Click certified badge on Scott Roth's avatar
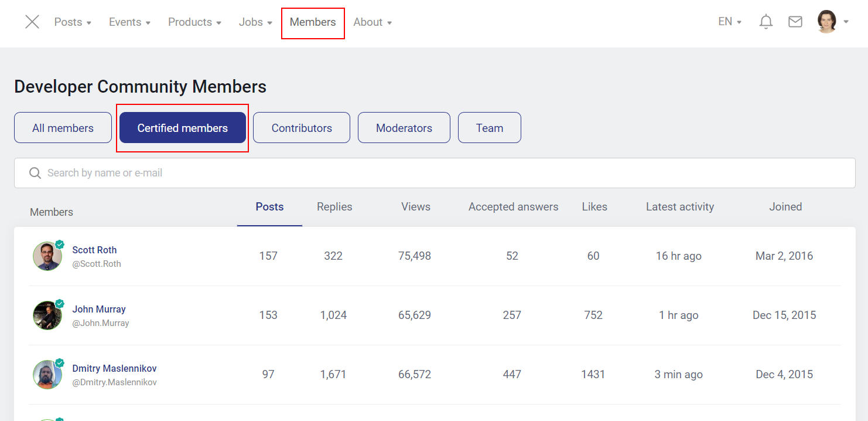 (x=59, y=245)
